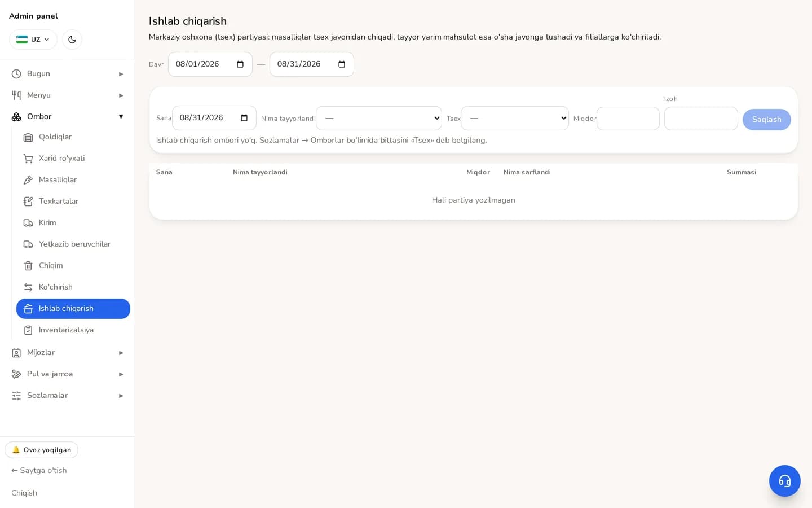Open the Tsex dropdown
The width and height of the screenshot is (812, 508).
click(515, 118)
